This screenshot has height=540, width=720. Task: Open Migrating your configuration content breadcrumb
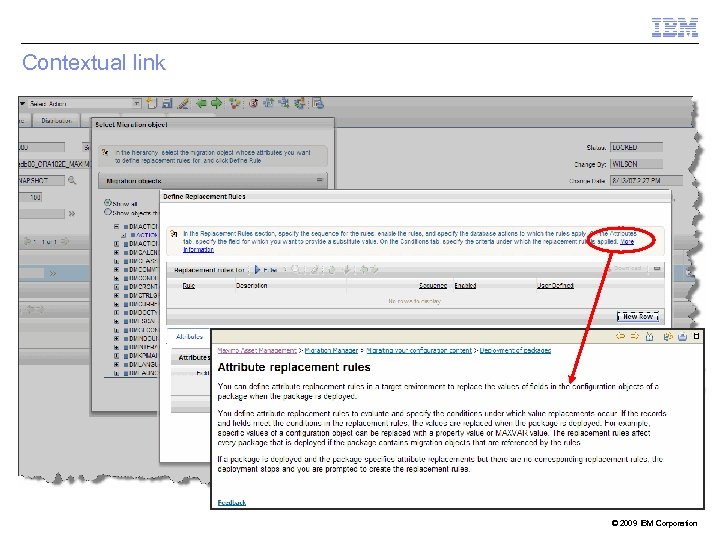tap(419, 350)
